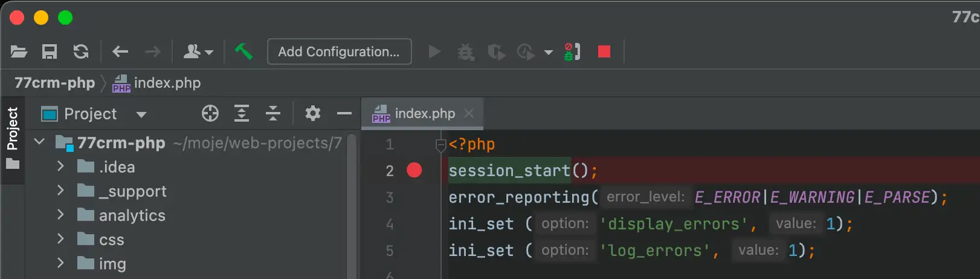
Task: Select the 77crm-php project root row
Action: [187, 143]
